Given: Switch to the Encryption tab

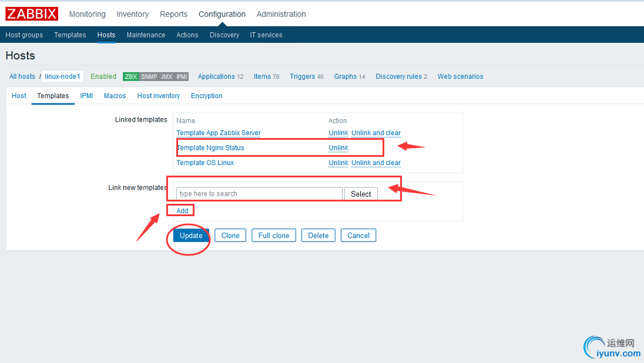Looking at the screenshot, I should [207, 96].
